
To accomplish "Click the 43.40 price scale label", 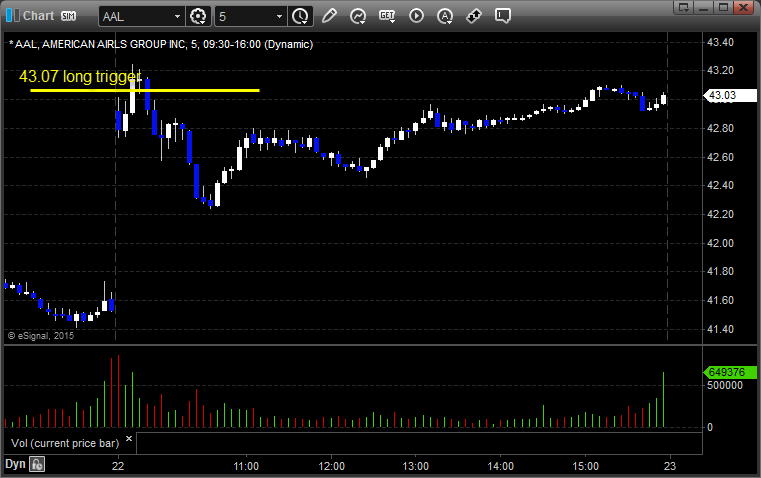I will coord(720,42).
